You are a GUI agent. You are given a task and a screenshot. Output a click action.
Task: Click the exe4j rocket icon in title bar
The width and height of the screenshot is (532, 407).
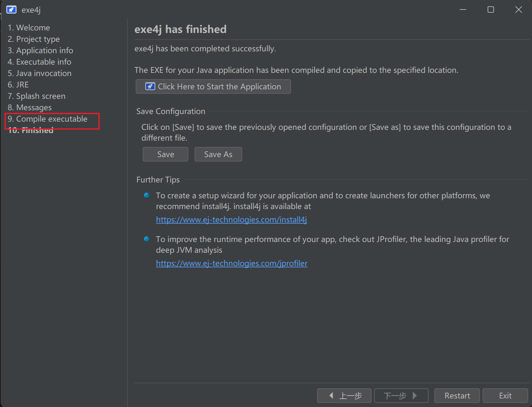11,10
